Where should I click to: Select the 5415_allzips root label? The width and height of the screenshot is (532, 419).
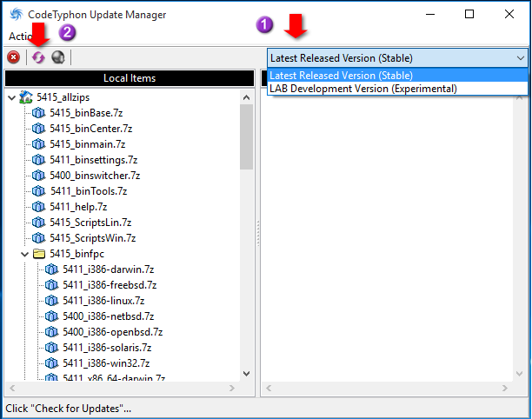63,97
